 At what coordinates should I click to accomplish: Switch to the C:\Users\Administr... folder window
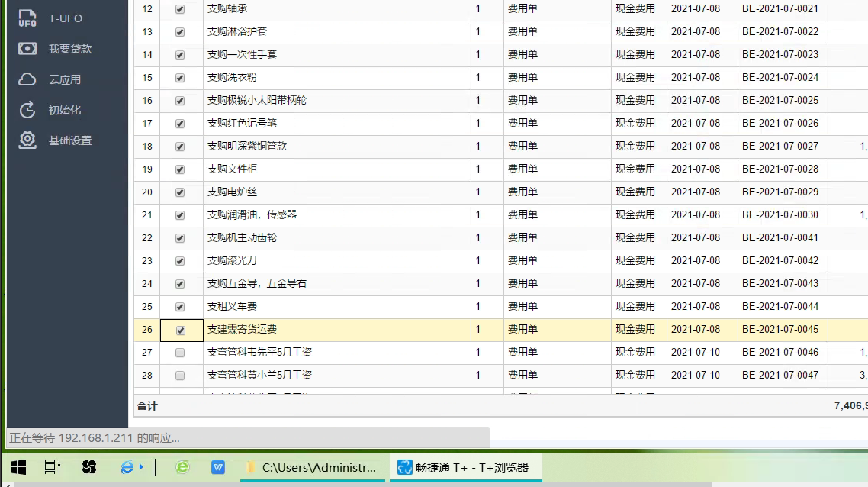[313, 468]
